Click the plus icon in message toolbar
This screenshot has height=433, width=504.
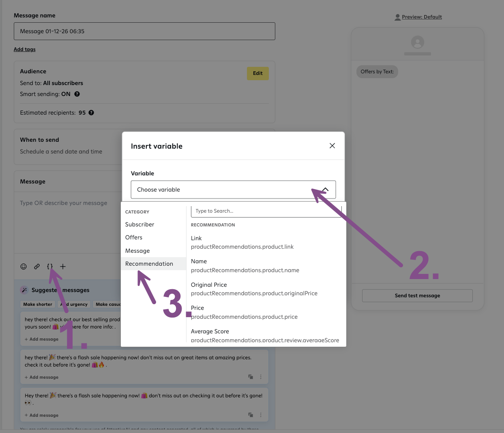[63, 267]
